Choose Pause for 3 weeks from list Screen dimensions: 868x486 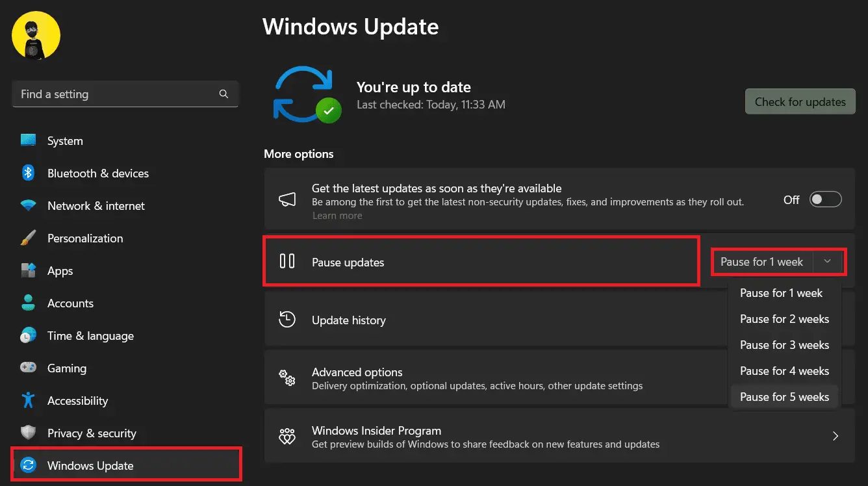(x=784, y=345)
